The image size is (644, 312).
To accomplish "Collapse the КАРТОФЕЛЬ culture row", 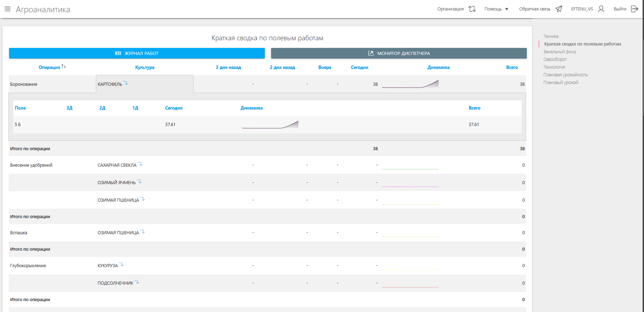I will pyautogui.click(x=126, y=83).
